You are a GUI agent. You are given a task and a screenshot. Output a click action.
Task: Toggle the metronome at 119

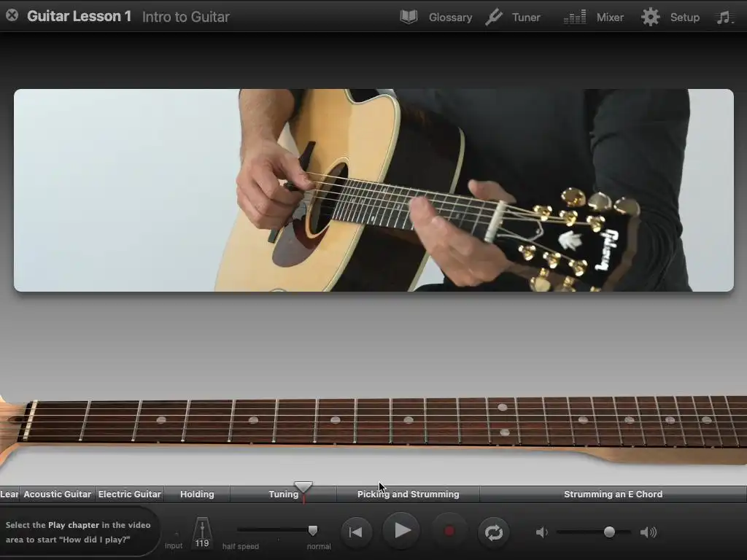coord(202,533)
